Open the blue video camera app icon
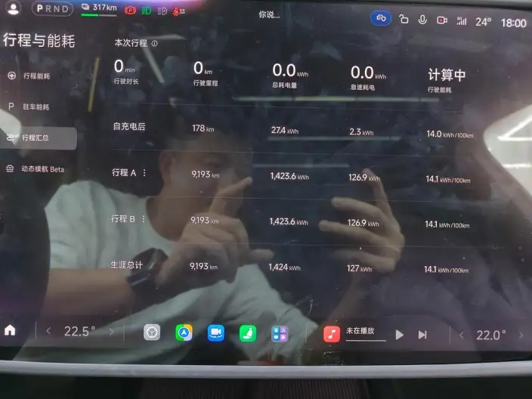532x399 pixels. [x=216, y=332]
